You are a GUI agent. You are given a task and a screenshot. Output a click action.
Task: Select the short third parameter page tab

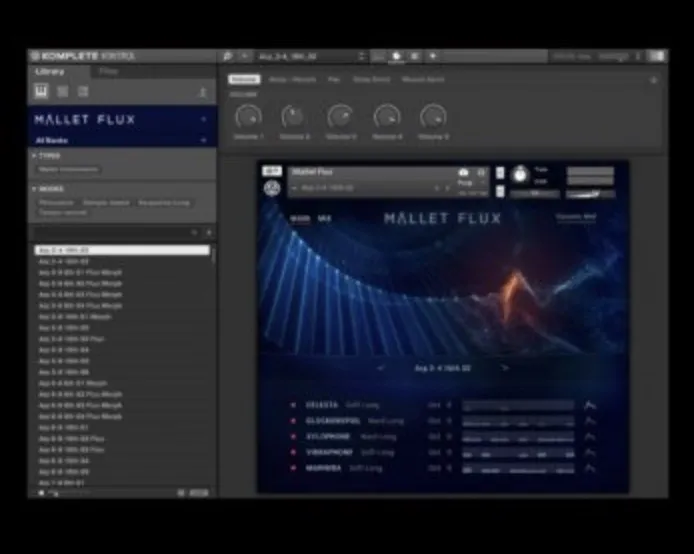334,80
